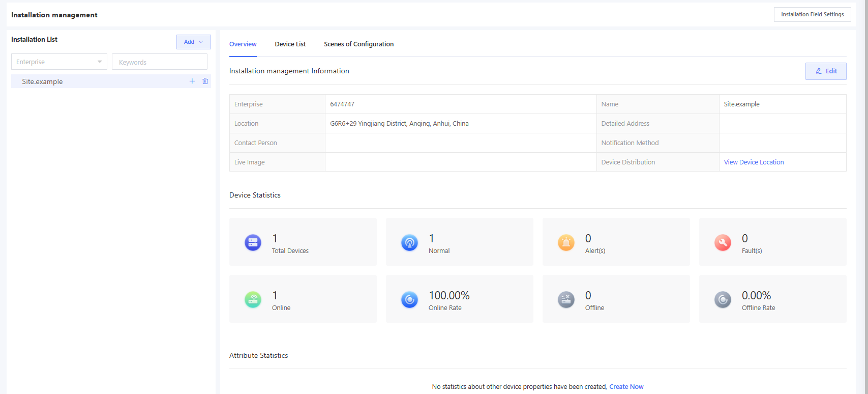Switch to the Device List tab
The height and width of the screenshot is (394, 868).
tap(290, 44)
